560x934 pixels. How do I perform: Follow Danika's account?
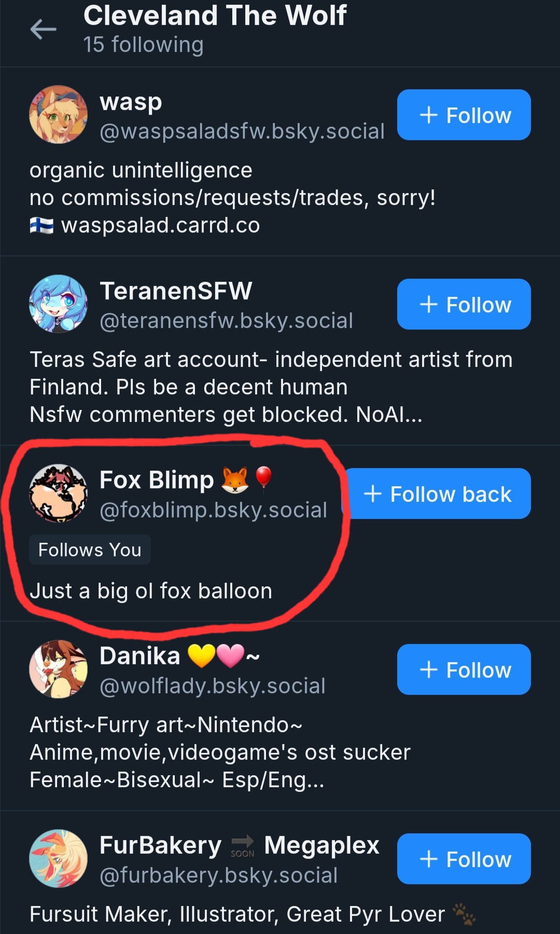(x=464, y=669)
